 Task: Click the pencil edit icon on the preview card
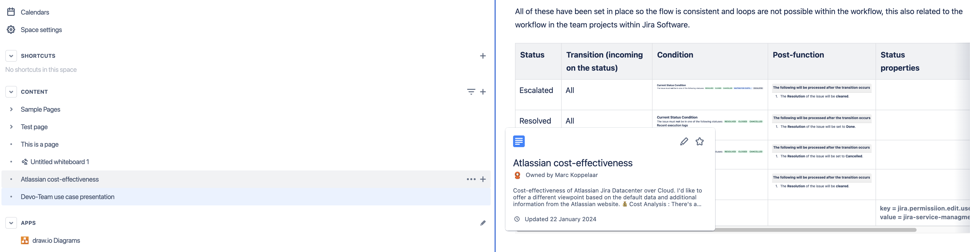pos(684,141)
